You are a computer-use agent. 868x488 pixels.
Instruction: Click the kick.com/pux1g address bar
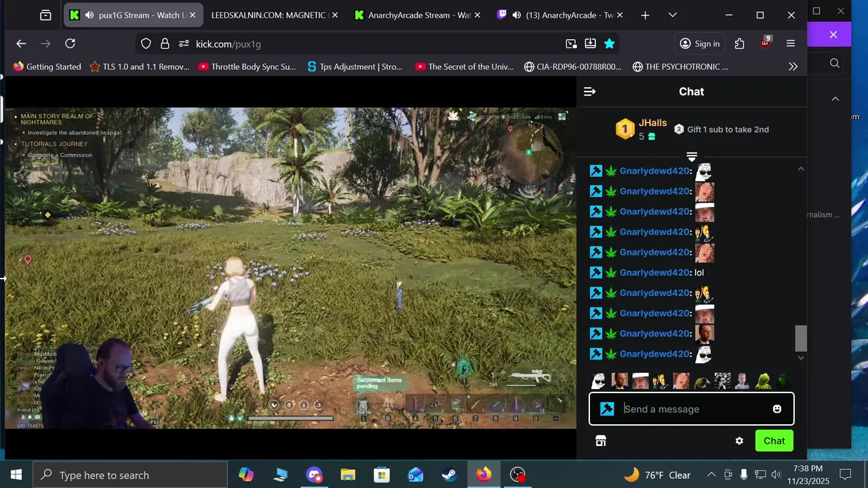click(x=376, y=43)
